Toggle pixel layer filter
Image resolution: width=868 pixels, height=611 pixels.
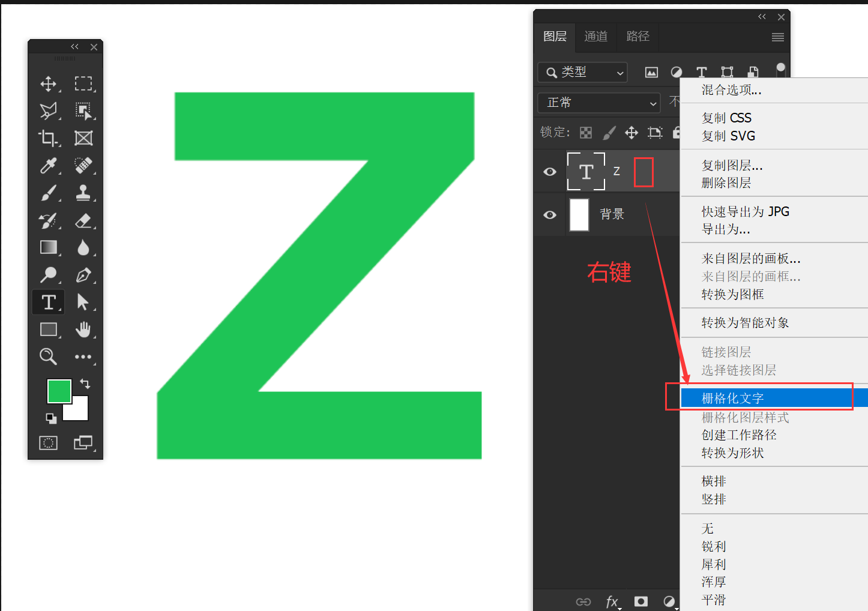pos(651,73)
